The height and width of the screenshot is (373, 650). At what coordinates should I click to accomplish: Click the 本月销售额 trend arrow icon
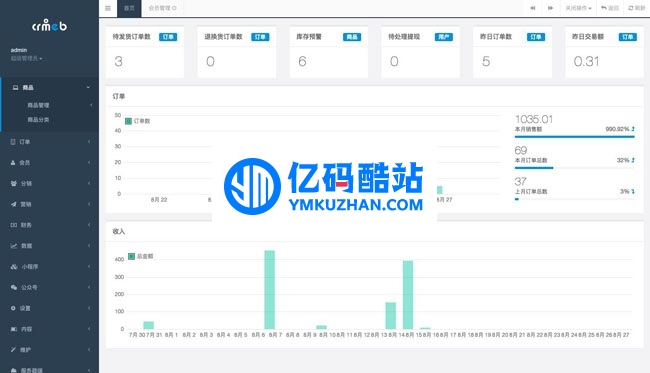(633, 129)
